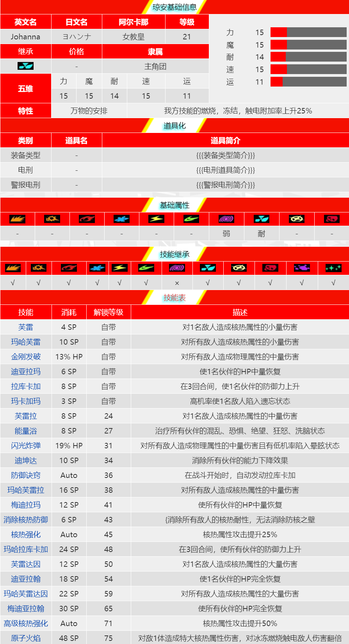Click the 力 stat bar
Image resolution: width=349 pixels, height=644 pixels.
[x=308, y=32]
